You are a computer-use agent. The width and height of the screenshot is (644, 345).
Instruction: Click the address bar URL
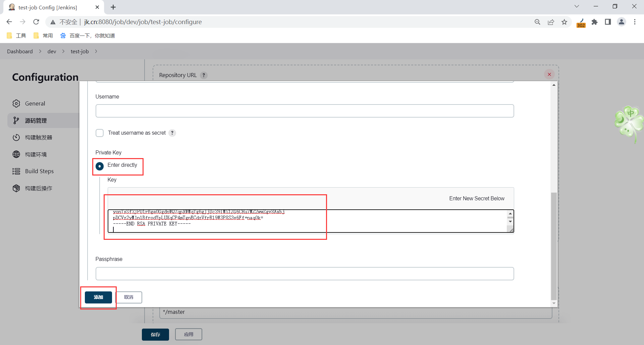click(x=143, y=22)
